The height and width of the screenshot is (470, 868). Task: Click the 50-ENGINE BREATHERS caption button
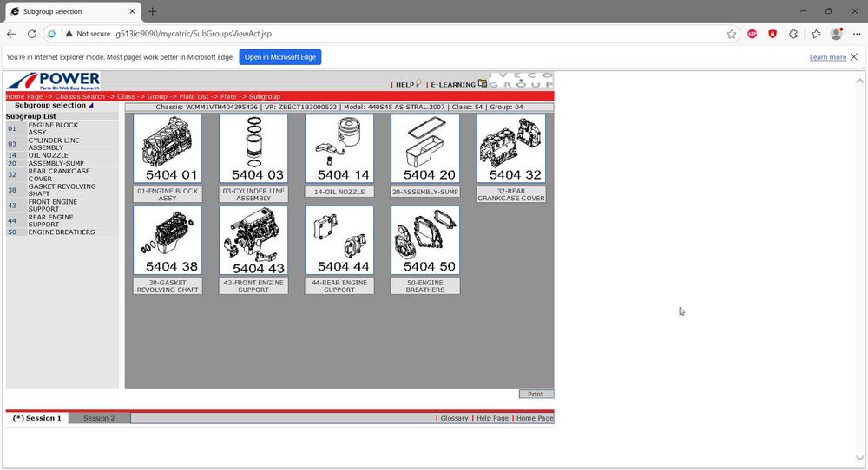425,286
